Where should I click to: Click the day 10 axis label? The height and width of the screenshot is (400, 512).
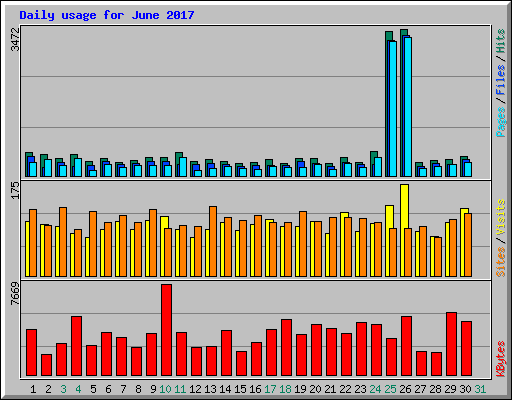pyautogui.click(x=165, y=389)
